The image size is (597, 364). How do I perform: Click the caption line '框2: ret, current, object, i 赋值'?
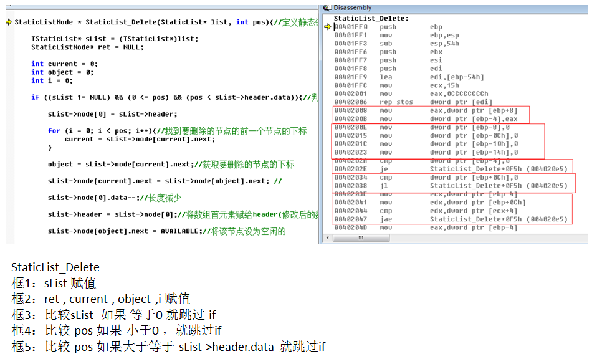[101, 299]
